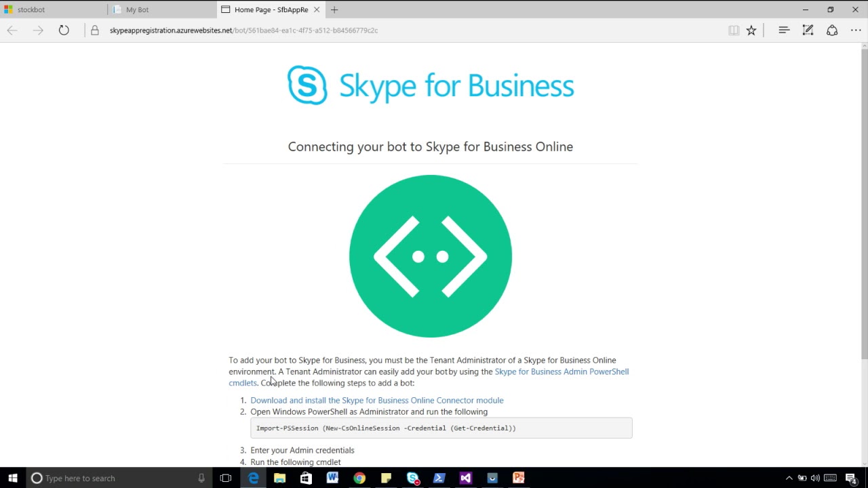Open PowerShell from the taskbar
Screen dimensions: 868x488
(x=439, y=478)
